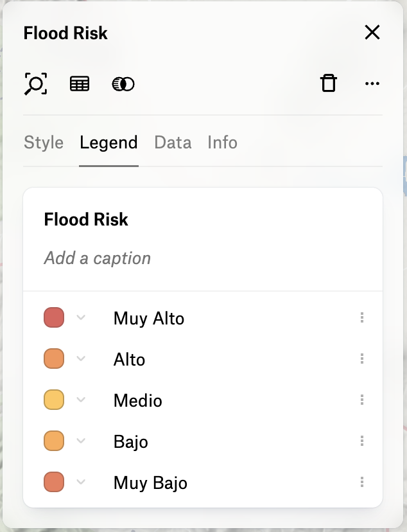This screenshot has width=407, height=532.
Task: Open the three-dot more options menu
Action: (372, 84)
